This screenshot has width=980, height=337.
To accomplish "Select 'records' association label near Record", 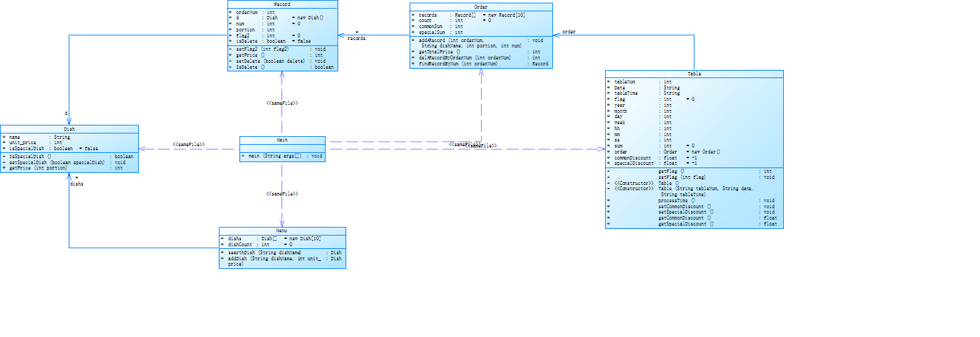I will coord(356,39).
